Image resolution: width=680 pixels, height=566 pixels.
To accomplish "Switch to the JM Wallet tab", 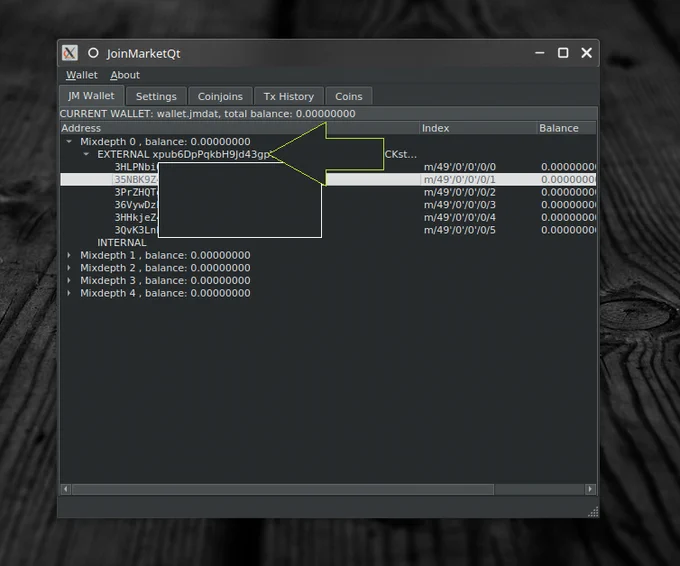I will pyautogui.click(x=92, y=96).
